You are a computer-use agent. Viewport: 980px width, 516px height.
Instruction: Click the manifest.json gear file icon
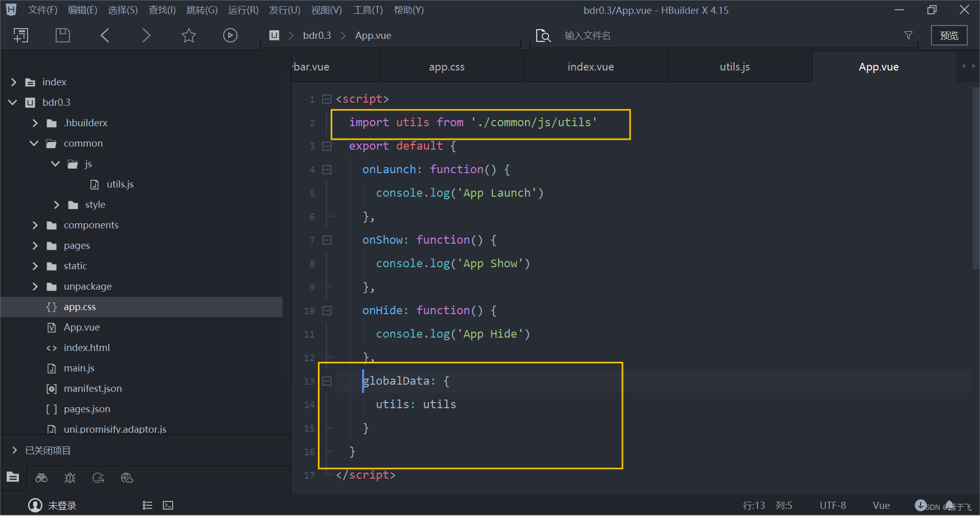[52, 389]
